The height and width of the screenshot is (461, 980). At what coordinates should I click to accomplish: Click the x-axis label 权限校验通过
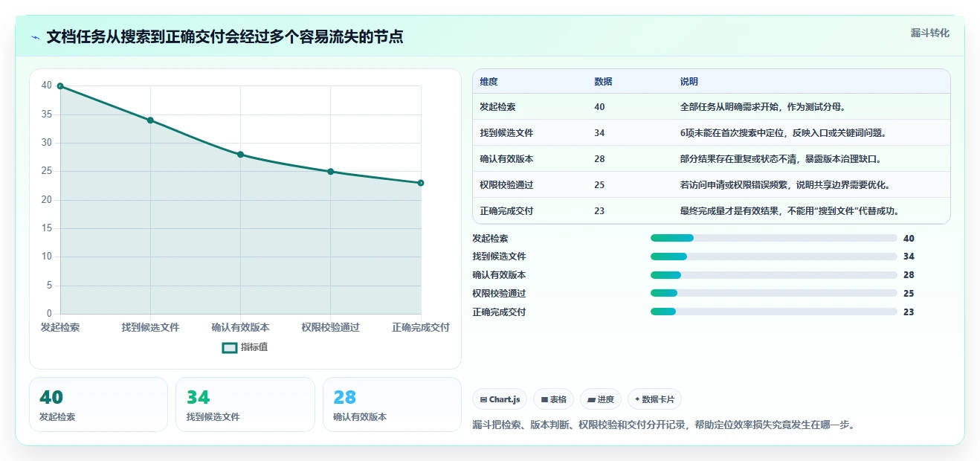pos(331,327)
